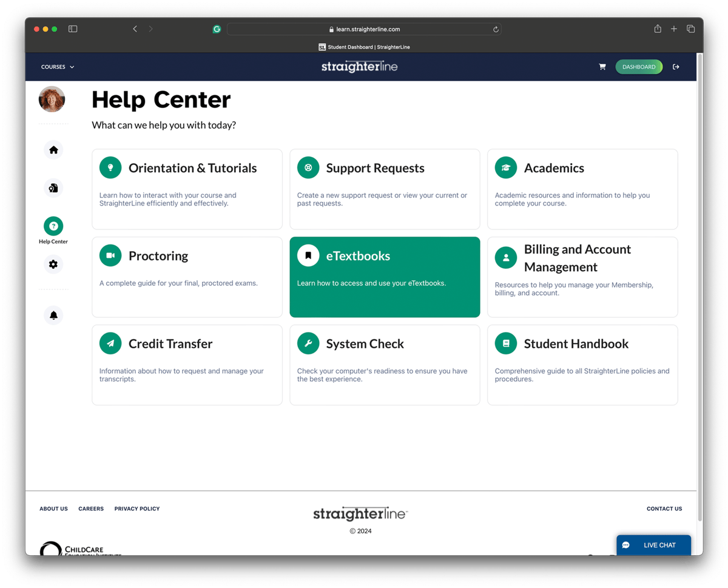Click the DASHBOARD button

639,67
